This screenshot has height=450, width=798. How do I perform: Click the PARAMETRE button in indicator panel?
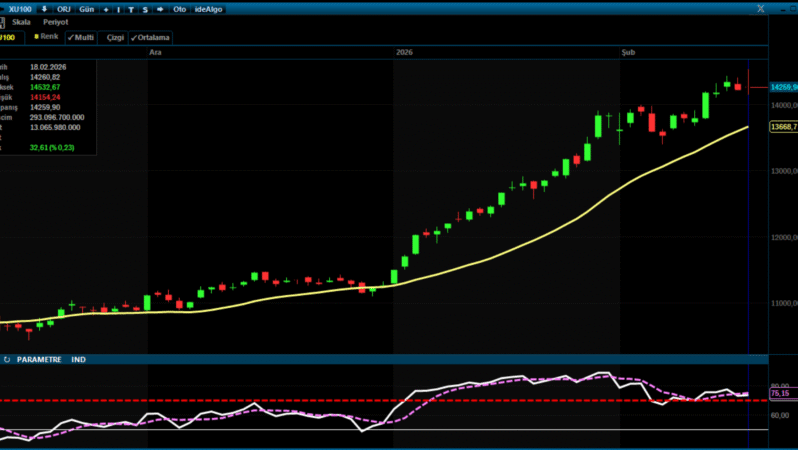[x=39, y=359]
